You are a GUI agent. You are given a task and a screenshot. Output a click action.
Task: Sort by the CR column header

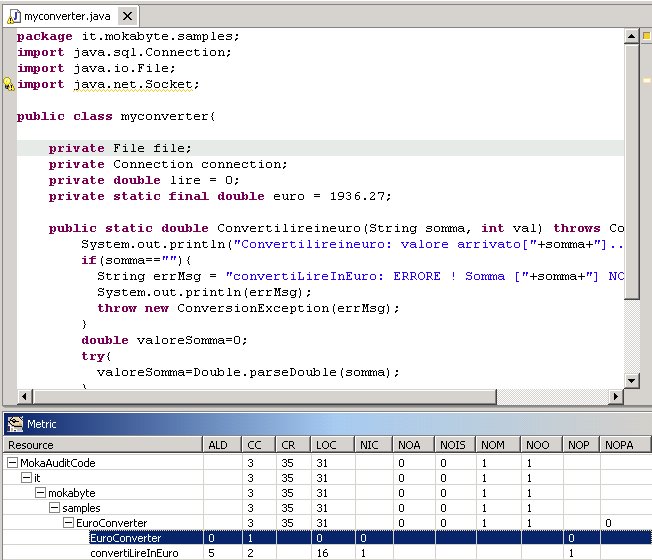click(293, 445)
